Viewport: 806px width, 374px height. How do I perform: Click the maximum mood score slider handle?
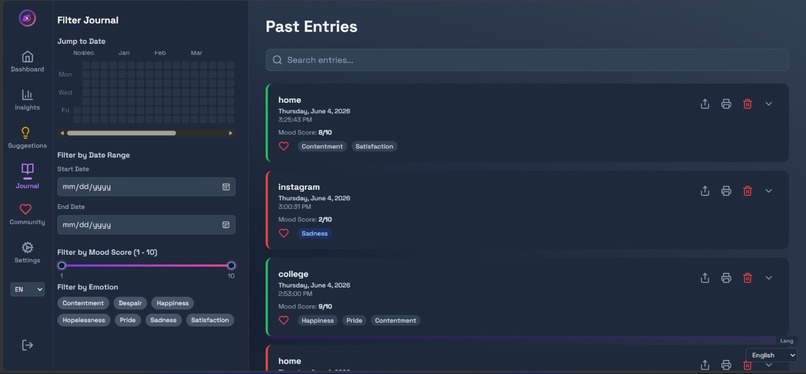point(231,266)
